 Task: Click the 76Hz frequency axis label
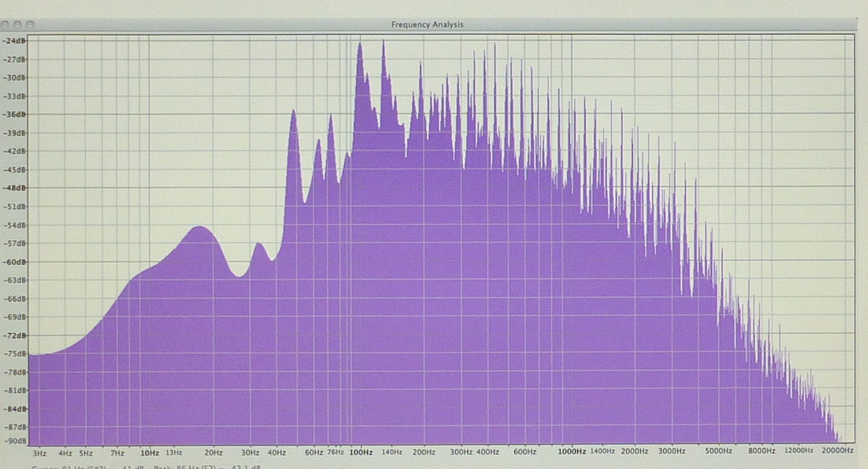click(x=335, y=452)
